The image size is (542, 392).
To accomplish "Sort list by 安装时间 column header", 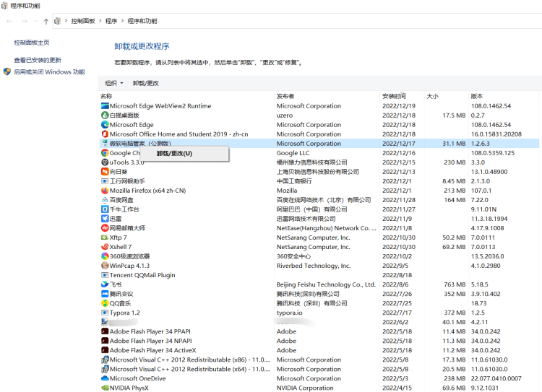I will [x=403, y=96].
